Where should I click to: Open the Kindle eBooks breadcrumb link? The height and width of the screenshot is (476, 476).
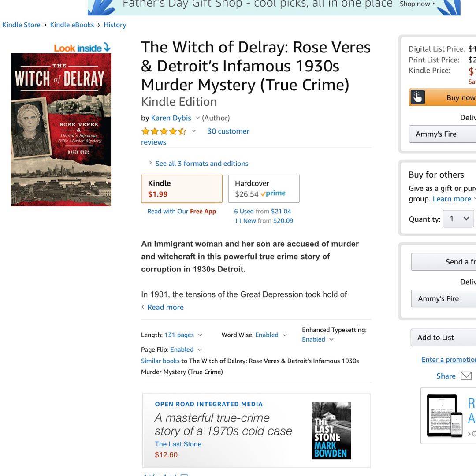(x=72, y=25)
